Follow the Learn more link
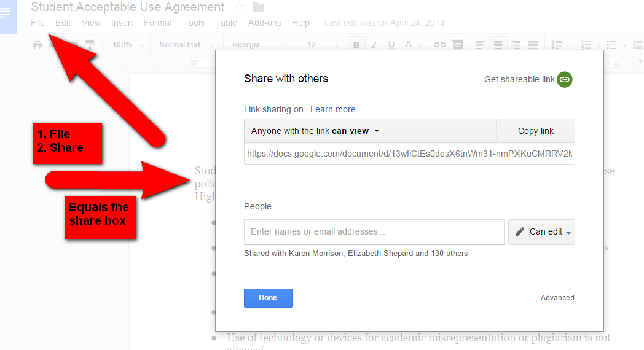This screenshot has height=350, width=644. tap(332, 109)
